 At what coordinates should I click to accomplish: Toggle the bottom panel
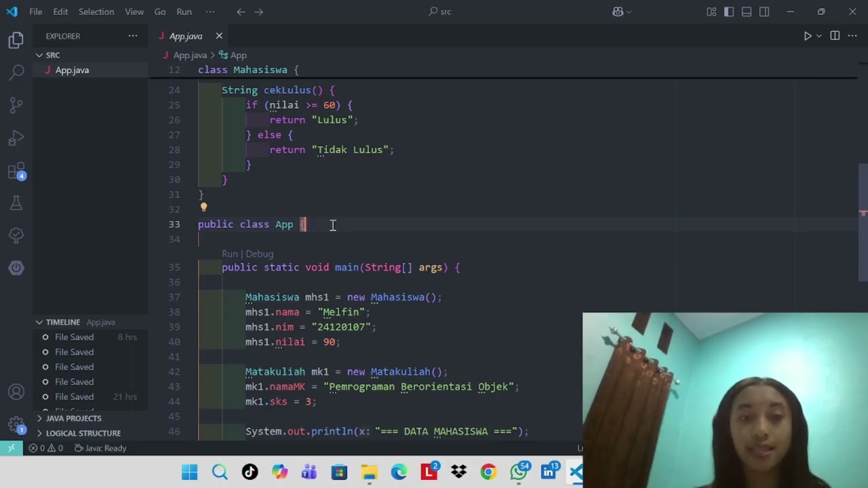[x=747, y=12]
